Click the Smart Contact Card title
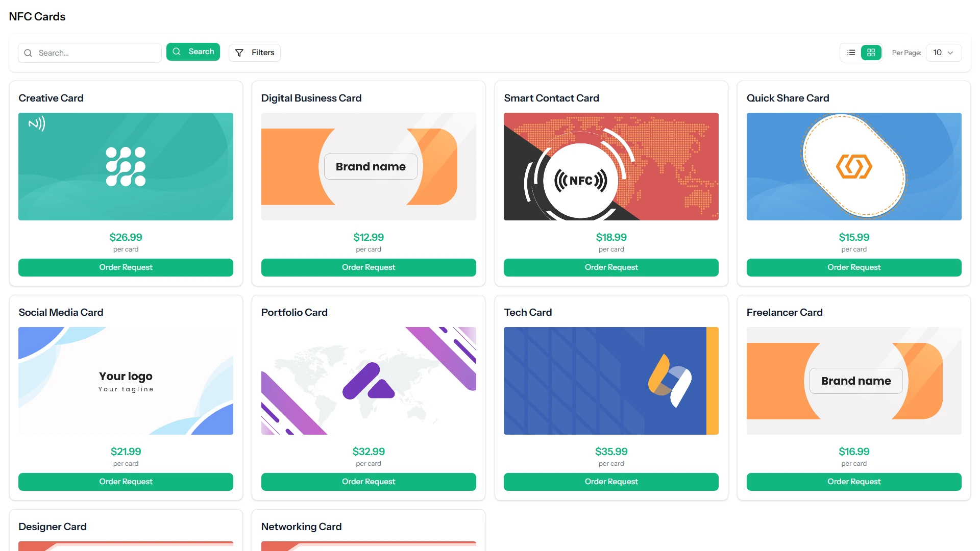The height and width of the screenshot is (551, 980). [x=551, y=98]
